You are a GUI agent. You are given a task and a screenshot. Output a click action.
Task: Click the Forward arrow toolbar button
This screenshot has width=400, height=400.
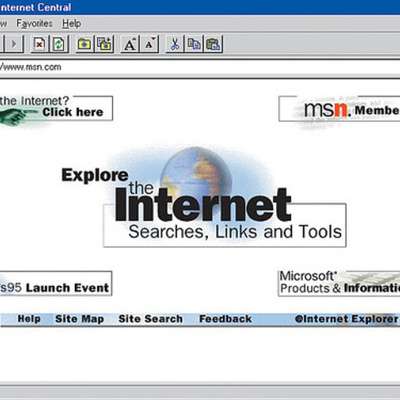click(x=14, y=44)
